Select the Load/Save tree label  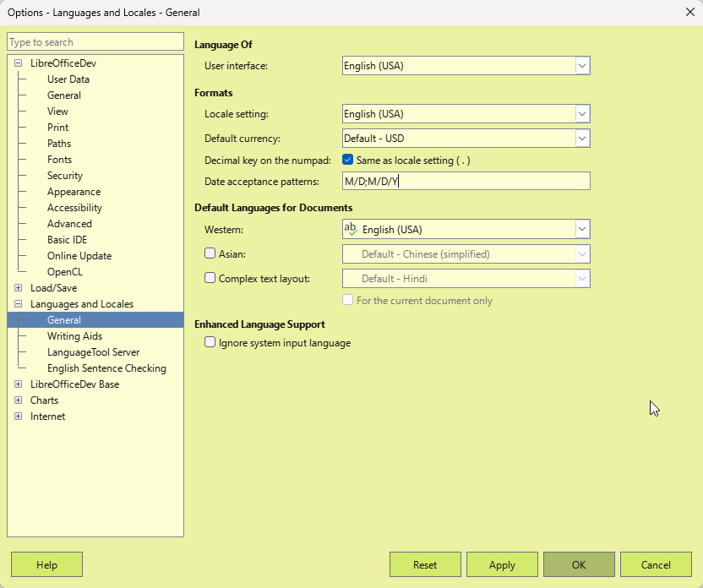(x=54, y=288)
